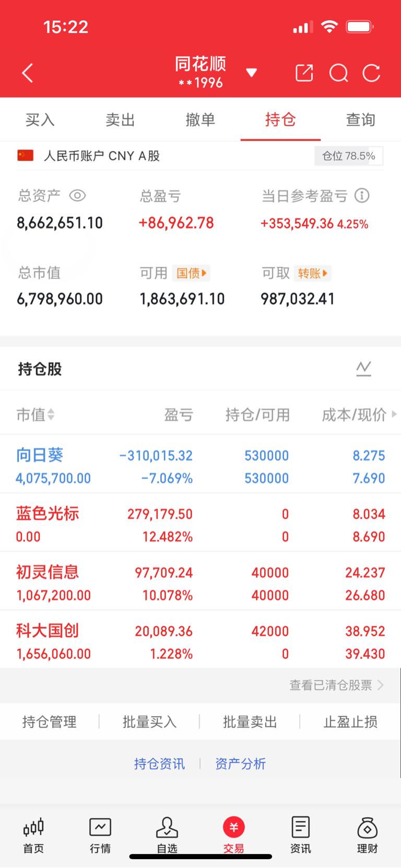Open the holdings chart trend icon

click(364, 368)
